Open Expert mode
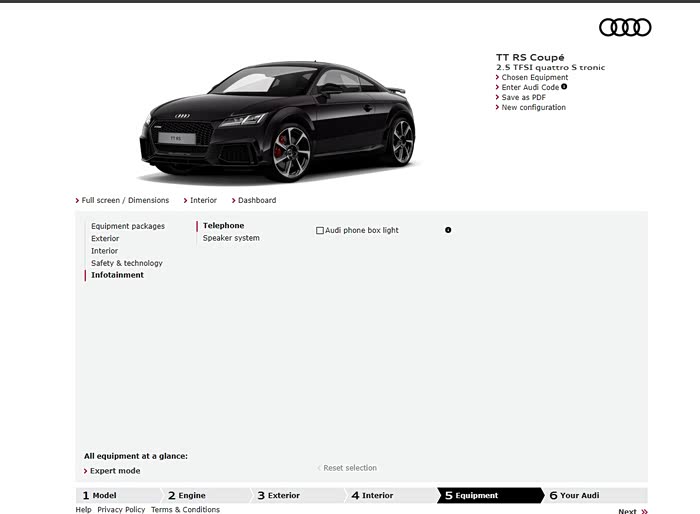The width and height of the screenshot is (700, 514). (116, 471)
